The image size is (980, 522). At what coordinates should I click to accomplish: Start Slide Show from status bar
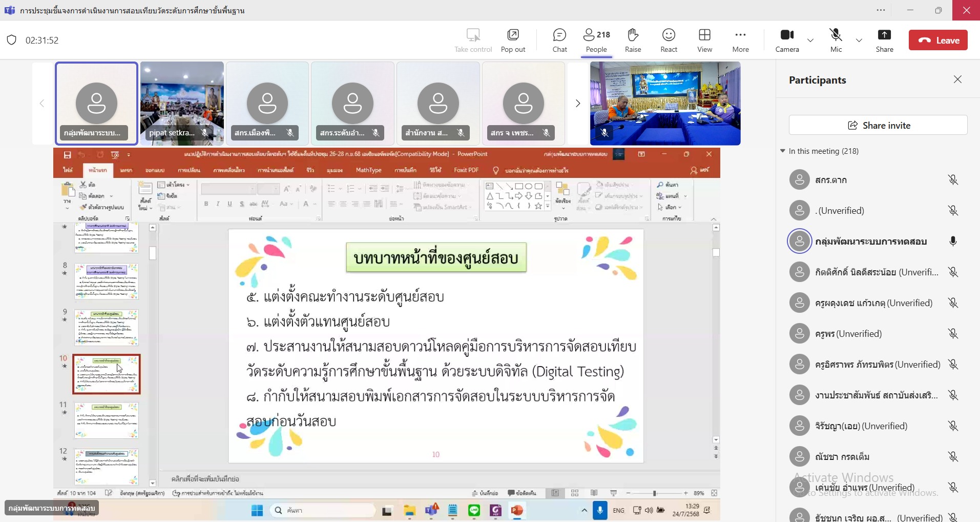pos(614,493)
